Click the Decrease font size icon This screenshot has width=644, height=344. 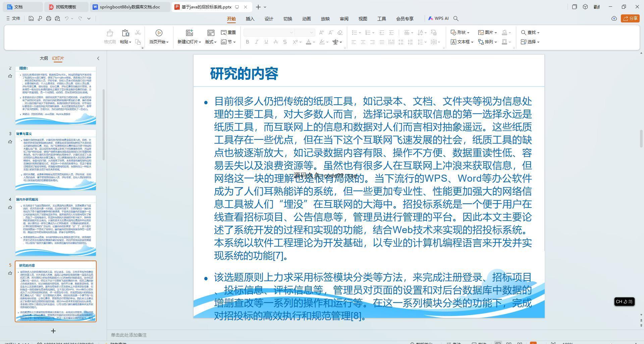tap(331, 33)
